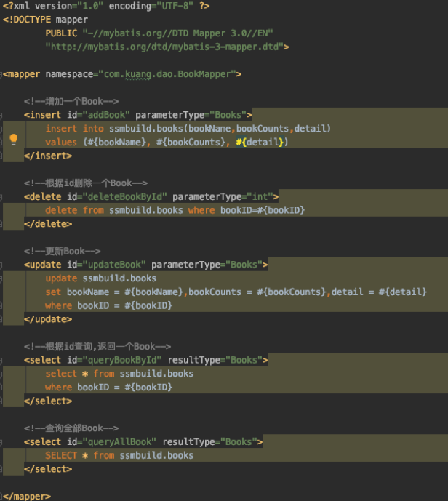The image size is (448, 501).
Task: Click #{bookName} in the values line
Action: [117, 143]
